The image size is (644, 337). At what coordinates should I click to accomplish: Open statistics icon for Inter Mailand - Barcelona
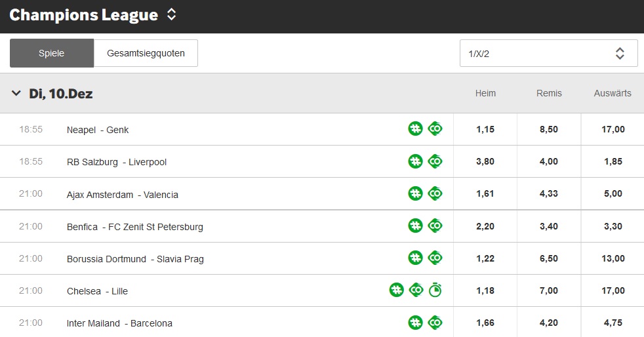click(x=415, y=323)
